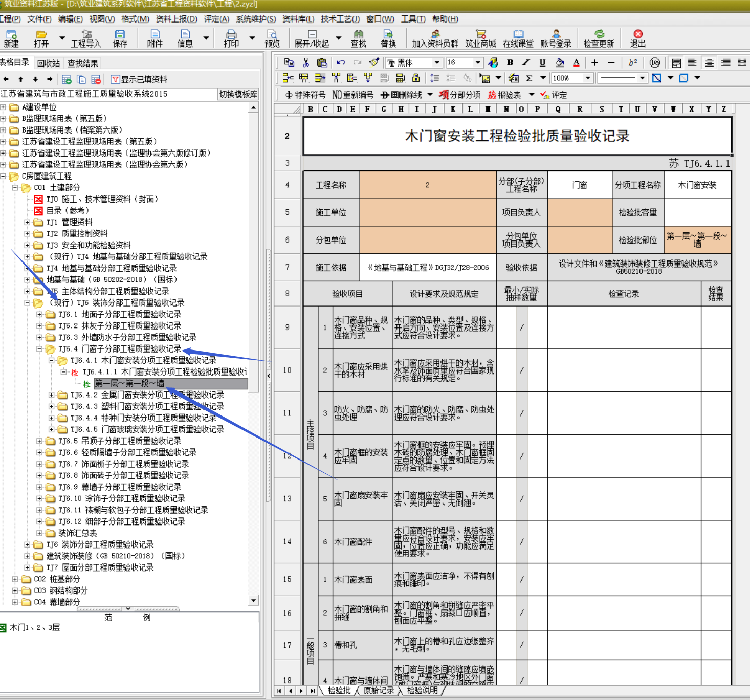Click the 评定 evaluate button

click(554, 95)
